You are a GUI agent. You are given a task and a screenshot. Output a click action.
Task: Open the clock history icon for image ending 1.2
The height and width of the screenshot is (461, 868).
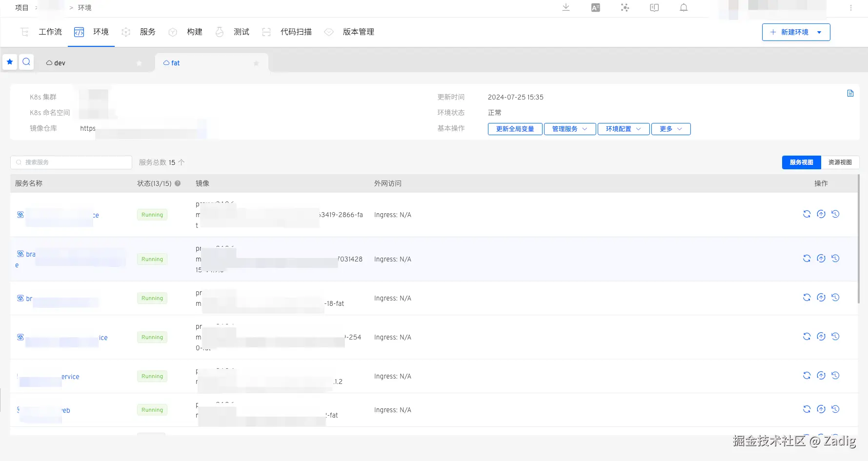tap(835, 376)
